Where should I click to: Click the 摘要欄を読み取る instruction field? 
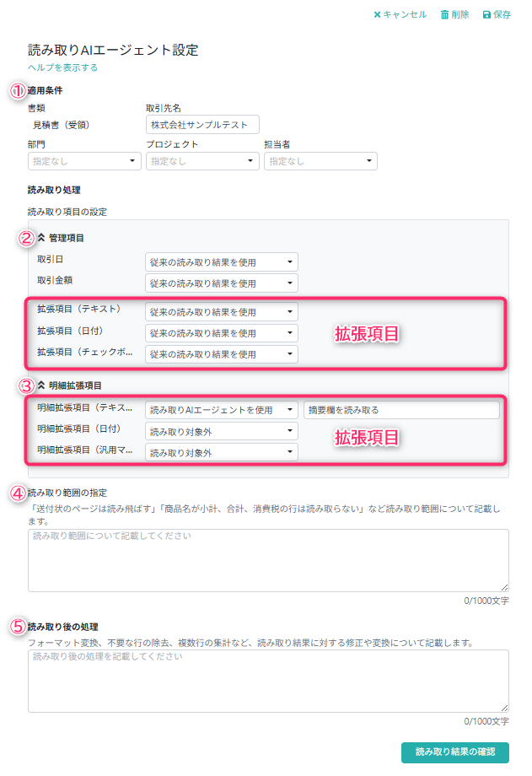point(401,410)
